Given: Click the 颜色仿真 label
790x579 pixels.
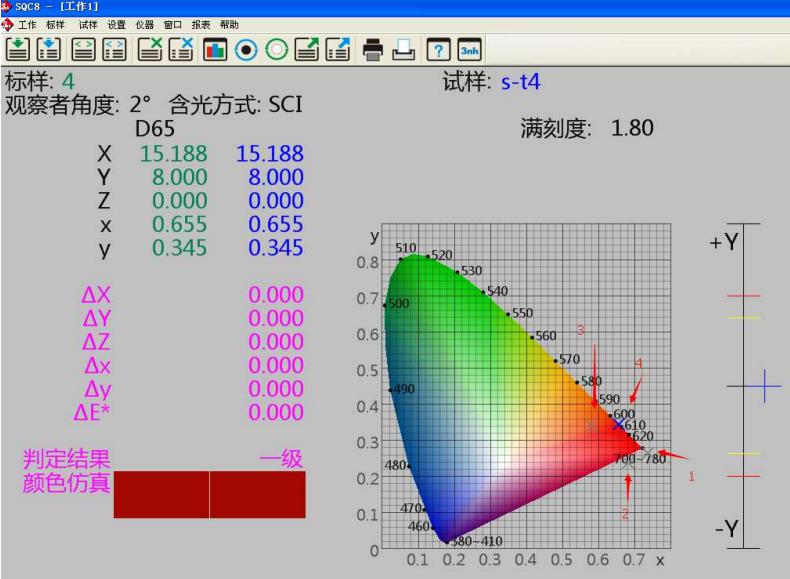Looking at the screenshot, I should pyautogui.click(x=67, y=483).
